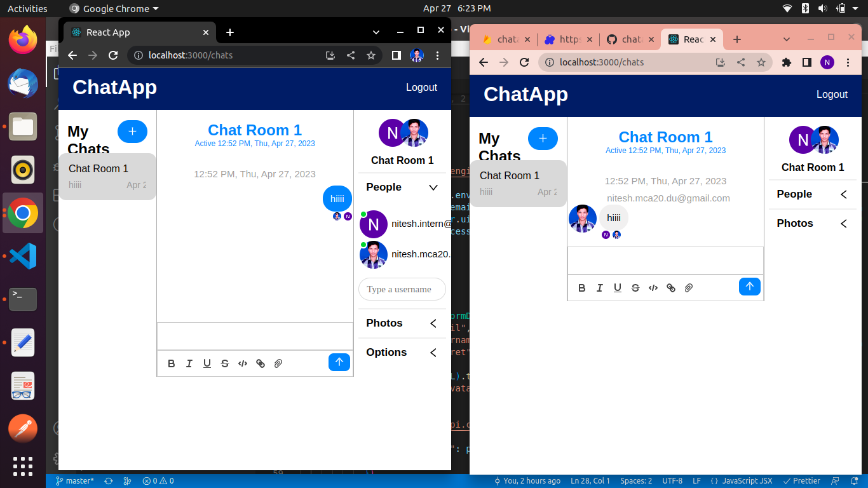Click master branch in VS Code status bar

(74, 481)
